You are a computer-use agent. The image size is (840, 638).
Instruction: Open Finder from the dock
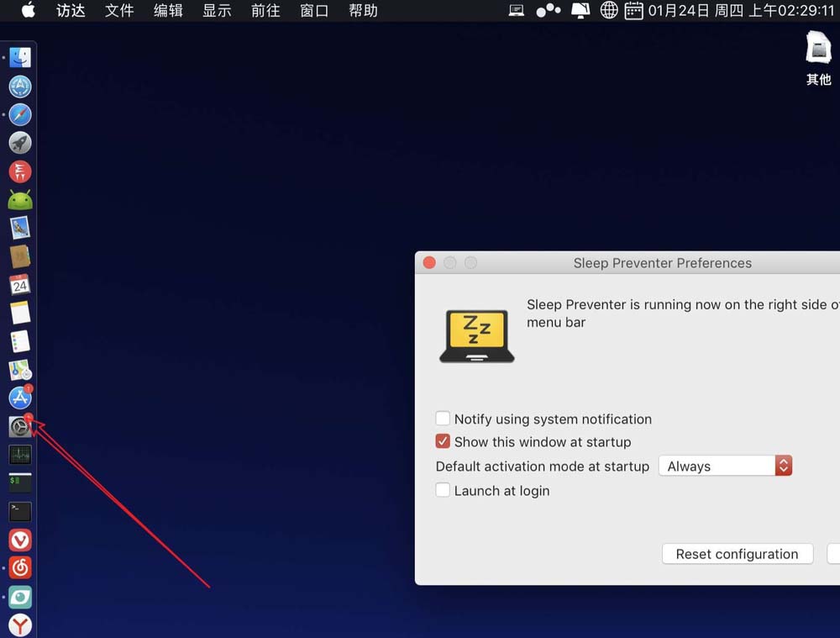pyautogui.click(x=20, y=57)
